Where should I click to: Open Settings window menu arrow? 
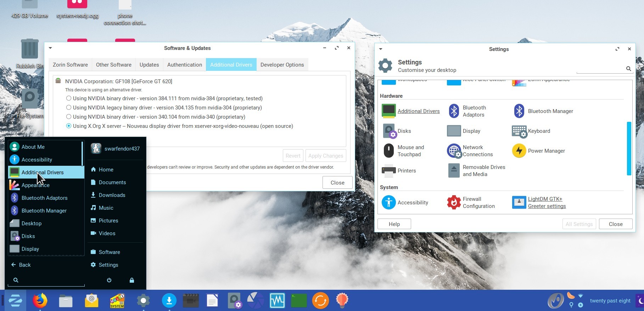tap(381, 49)
